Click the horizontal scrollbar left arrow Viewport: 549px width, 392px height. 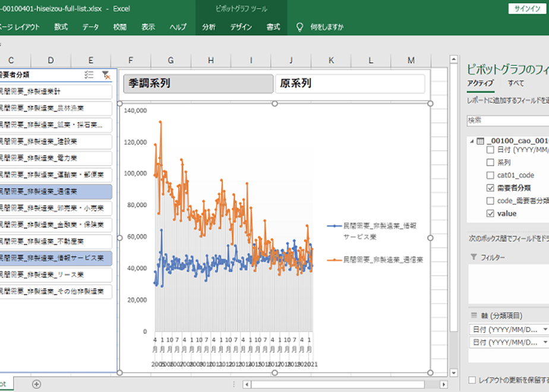[x=247, y=384]
